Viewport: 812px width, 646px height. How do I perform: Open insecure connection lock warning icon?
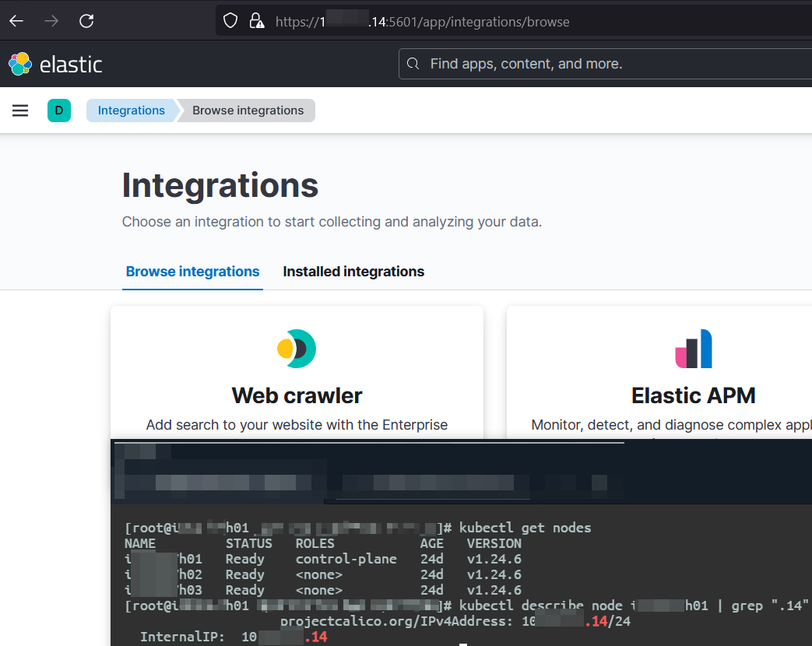(x=256, y=21)
